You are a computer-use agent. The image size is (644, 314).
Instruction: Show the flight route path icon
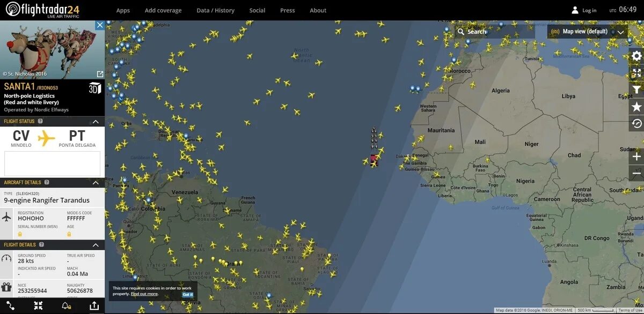click(11, 305)
